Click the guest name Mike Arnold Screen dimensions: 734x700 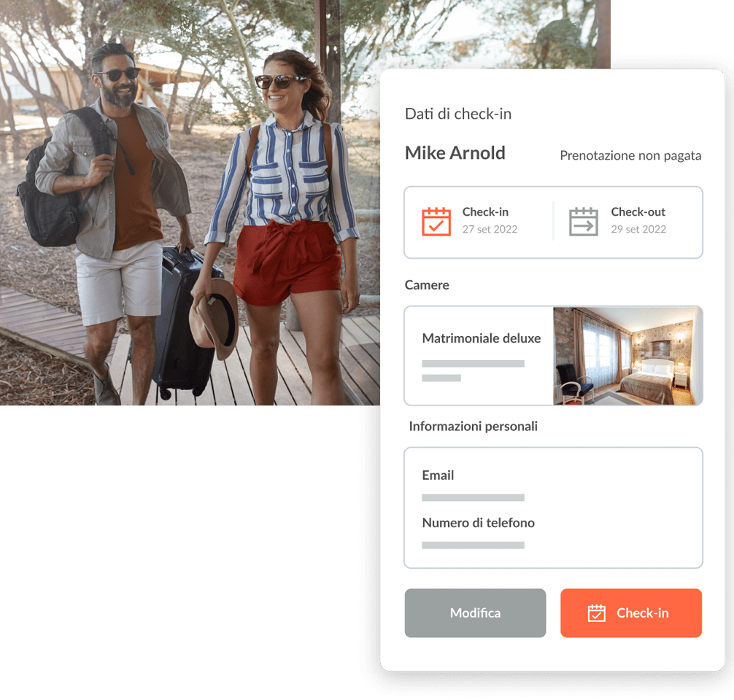tap(455, 153)
